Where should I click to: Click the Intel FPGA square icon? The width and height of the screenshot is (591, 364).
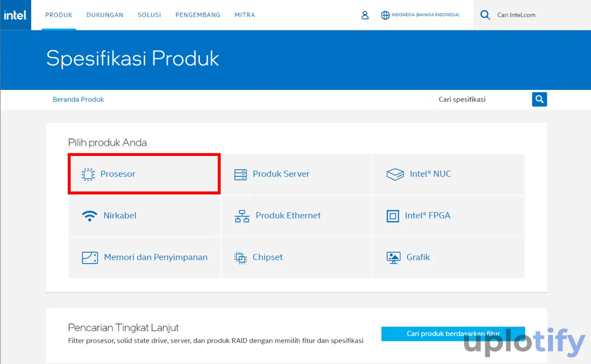tap(393, 216)
